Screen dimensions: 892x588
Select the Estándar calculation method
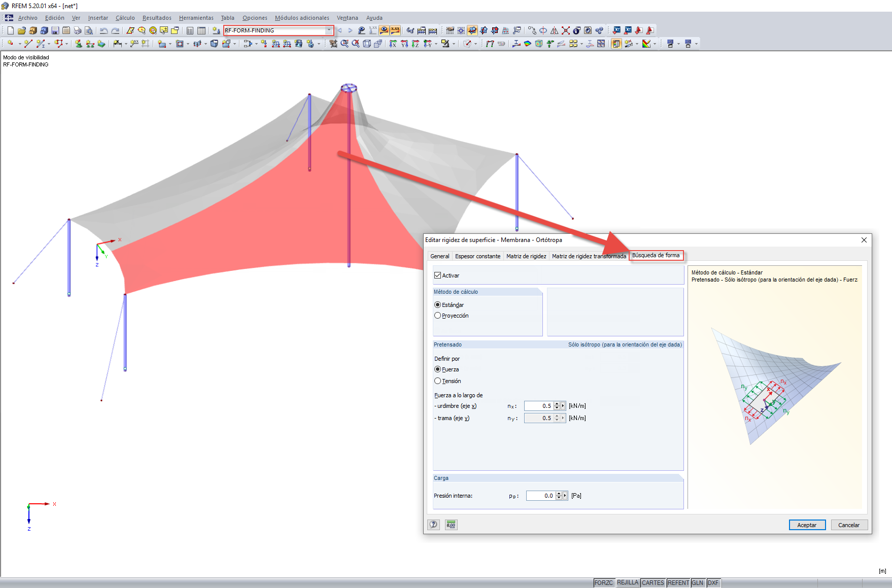coord(438,305)
